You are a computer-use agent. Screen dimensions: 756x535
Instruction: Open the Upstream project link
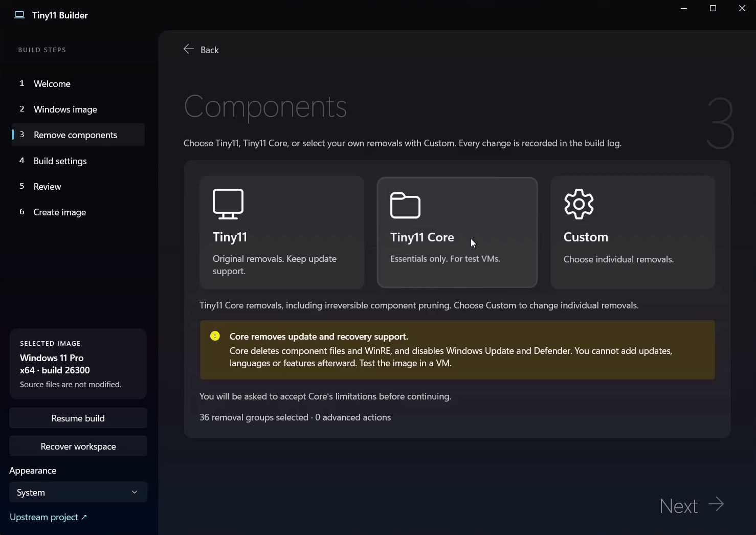point(48,517)
